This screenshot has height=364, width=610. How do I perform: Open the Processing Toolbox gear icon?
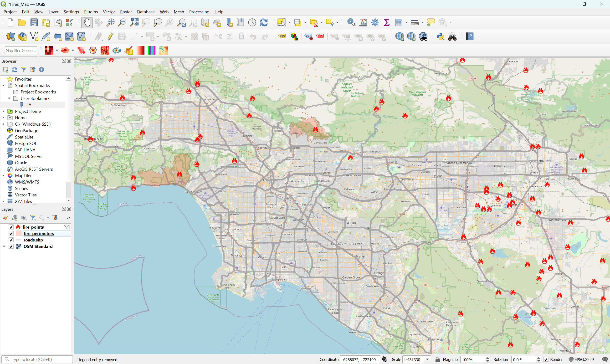tap(375, 22)
